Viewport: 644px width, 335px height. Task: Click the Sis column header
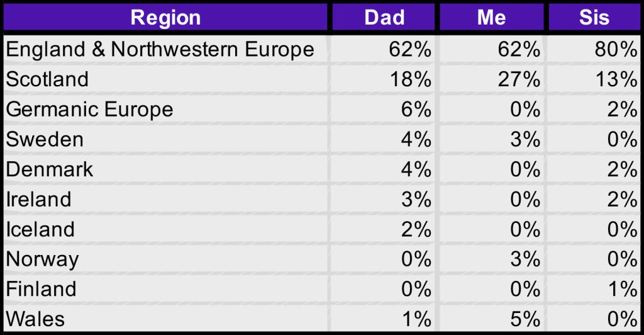pyautogui.click(x=594, y=17)
